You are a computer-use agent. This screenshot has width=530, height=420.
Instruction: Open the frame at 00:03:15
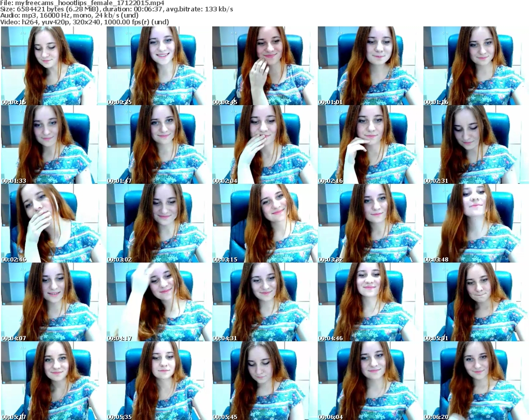(x=264, y=223)
